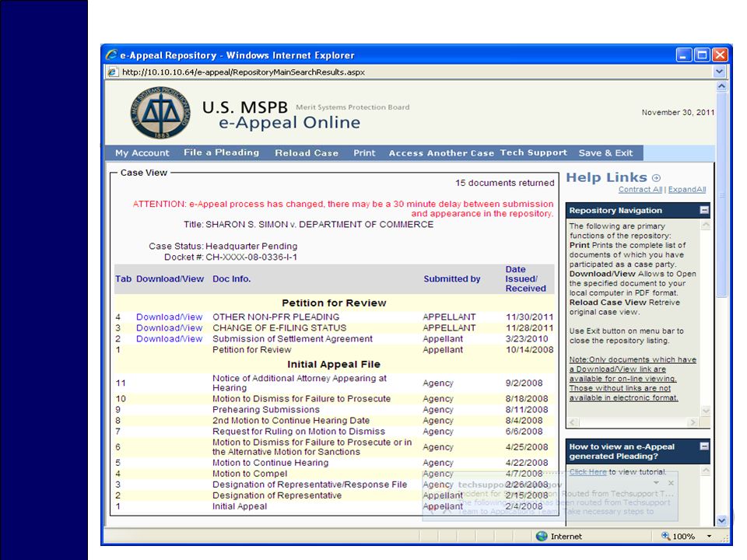
Task: Click the 'Motion to Compel' row
Action: pos(334,474)
